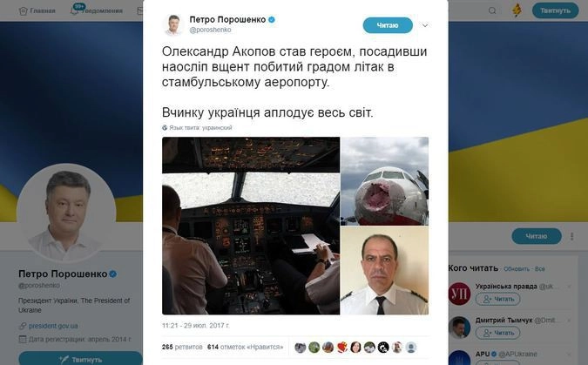Open the Главная home tab
The image size is (588, 365).
point(37,10)
